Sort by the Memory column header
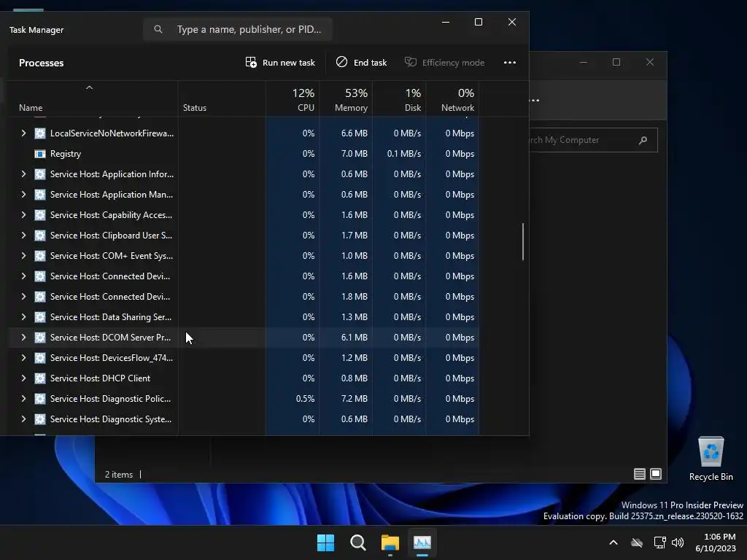The width and height of the screenshot is (747, 560). 346,98
